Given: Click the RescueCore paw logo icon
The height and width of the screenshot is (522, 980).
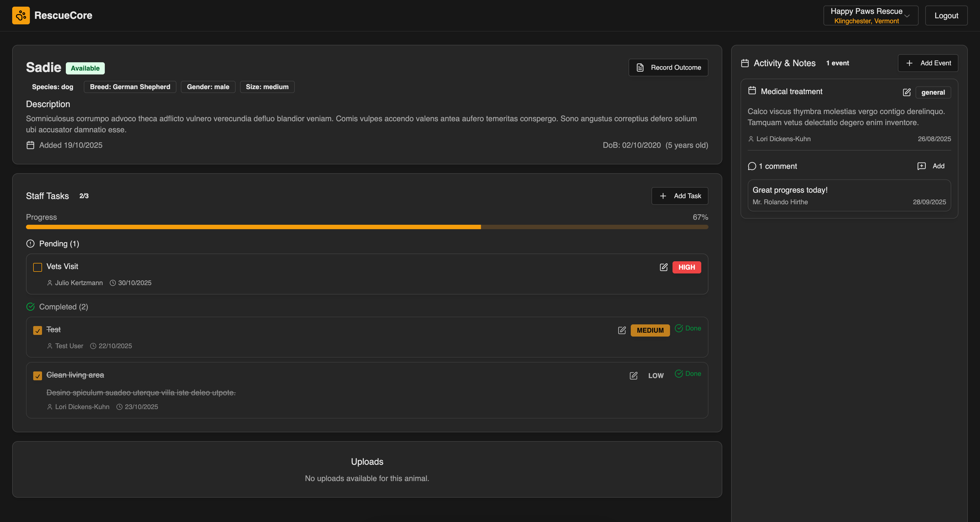Looking at the screenshot, I should 21,15.
